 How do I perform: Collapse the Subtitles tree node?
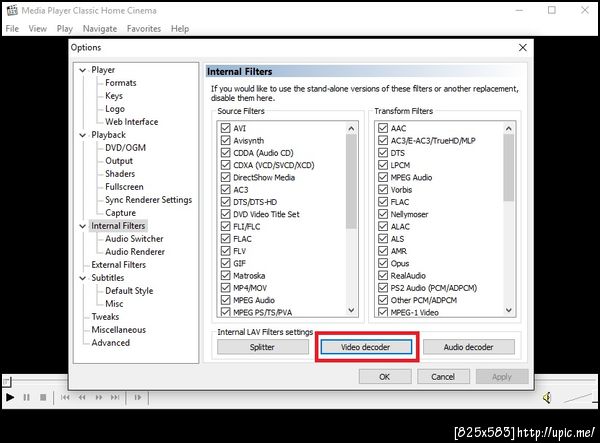(82, 278)
